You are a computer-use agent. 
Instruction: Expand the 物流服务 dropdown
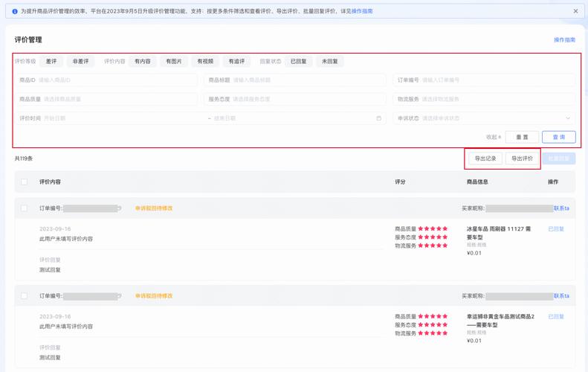(484, 99)
